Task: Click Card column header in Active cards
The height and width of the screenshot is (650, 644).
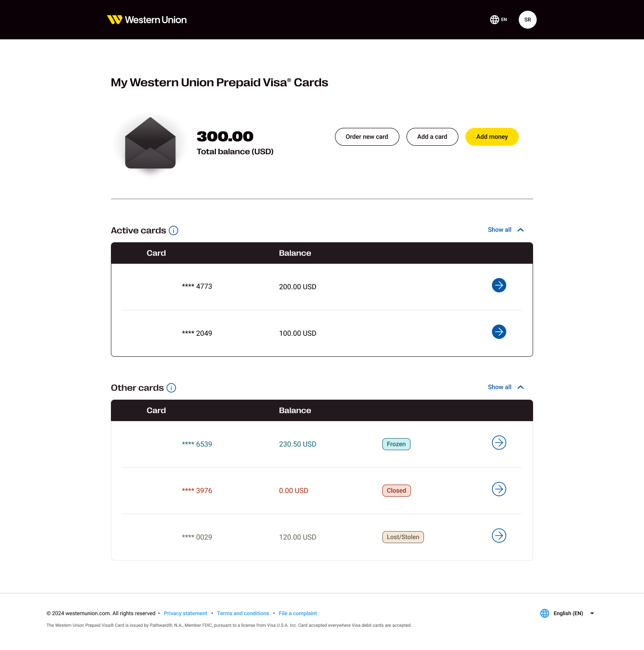Action: pyautogui.click(x=156, y=253)
